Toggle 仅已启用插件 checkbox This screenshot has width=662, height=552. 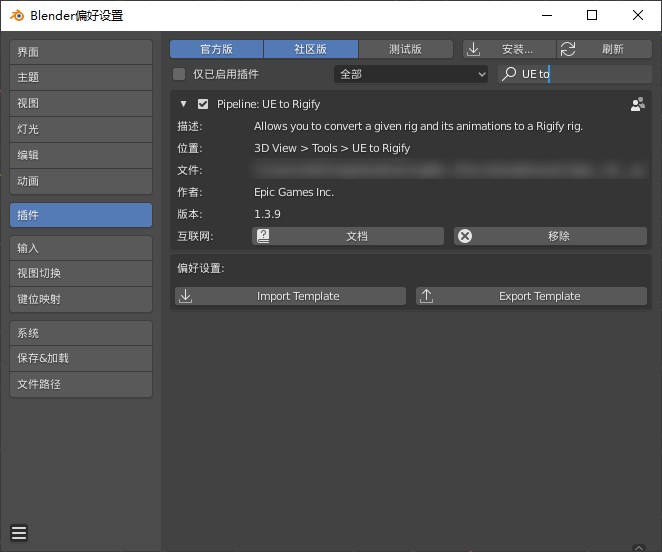coord(179,74)
